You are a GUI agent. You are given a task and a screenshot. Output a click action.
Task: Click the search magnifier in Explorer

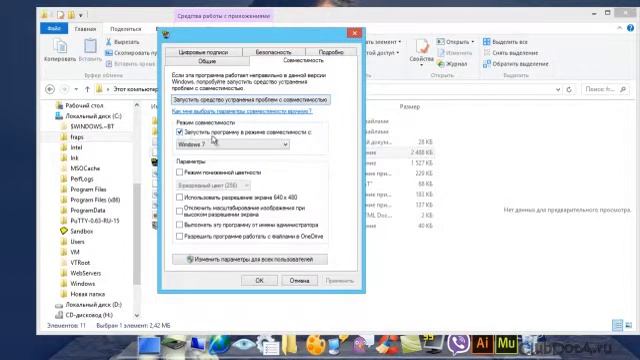623,89
